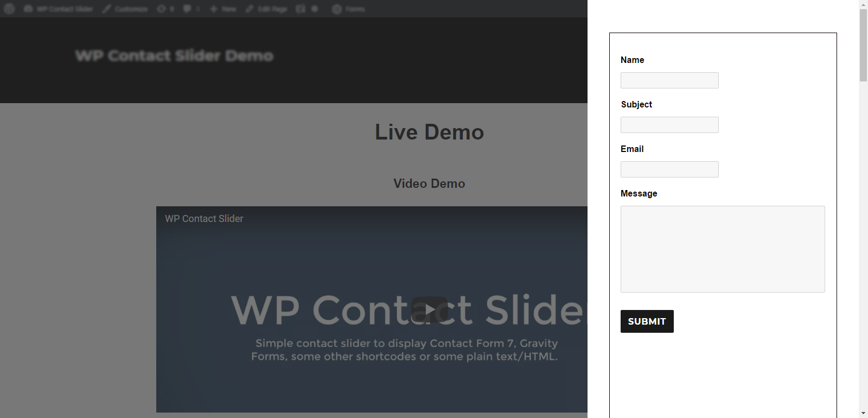Viewport: 868px width, 418px height.
Task: Open the WP Contact Slider video title link
Action: click(204, 219)
